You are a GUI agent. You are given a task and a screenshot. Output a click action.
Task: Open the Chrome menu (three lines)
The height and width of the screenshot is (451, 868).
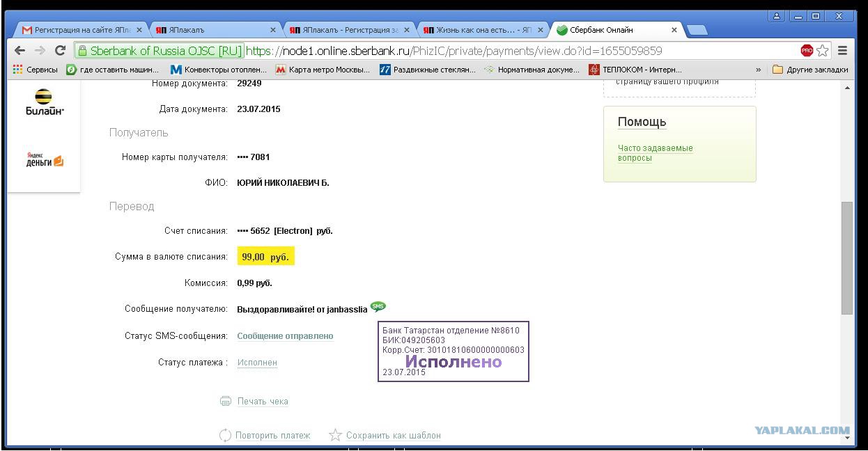[x=843, y=51]
